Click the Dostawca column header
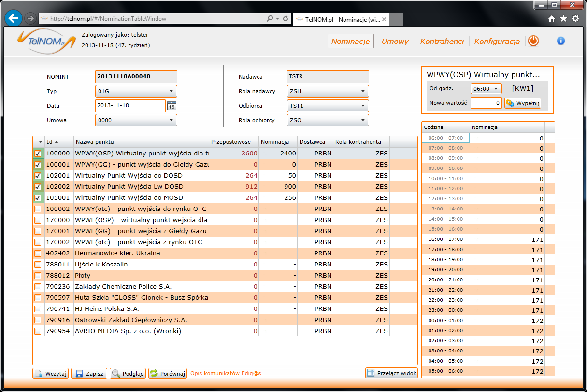This screenshot has height=392, width=587. 315,142
